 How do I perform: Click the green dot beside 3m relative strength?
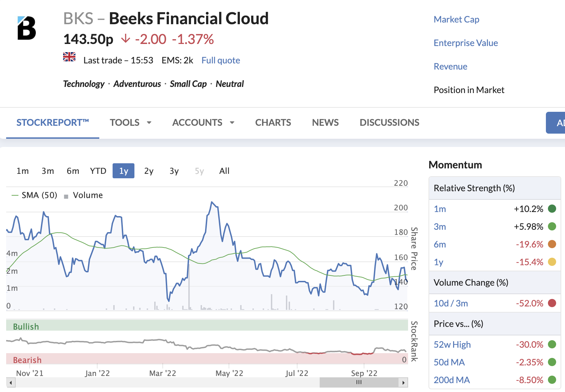(552, 226)
